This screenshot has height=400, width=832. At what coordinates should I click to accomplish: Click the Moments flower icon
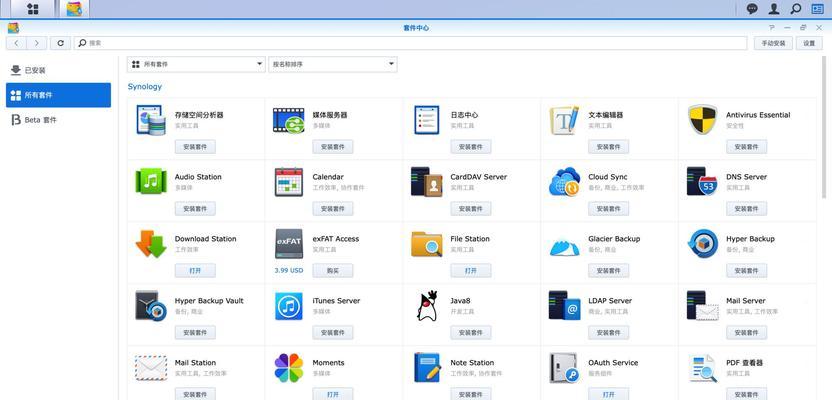(x=289, y=368)
